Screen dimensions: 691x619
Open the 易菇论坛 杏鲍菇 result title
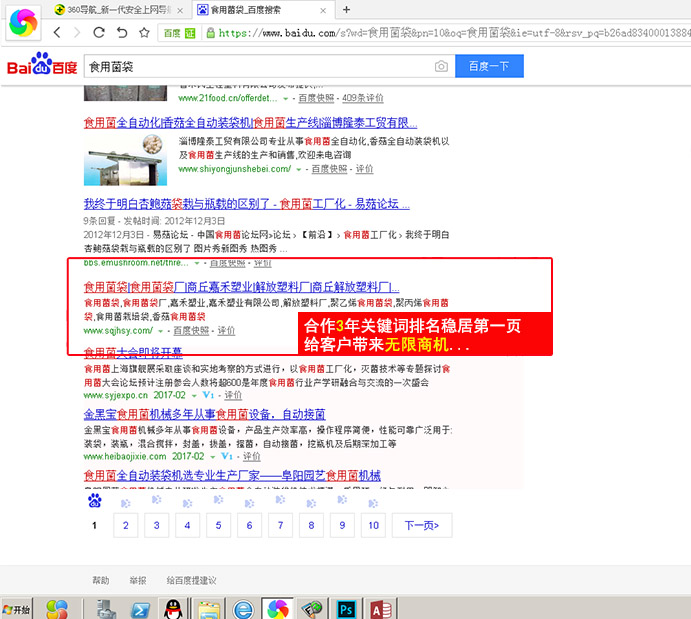tap(246, 204)
